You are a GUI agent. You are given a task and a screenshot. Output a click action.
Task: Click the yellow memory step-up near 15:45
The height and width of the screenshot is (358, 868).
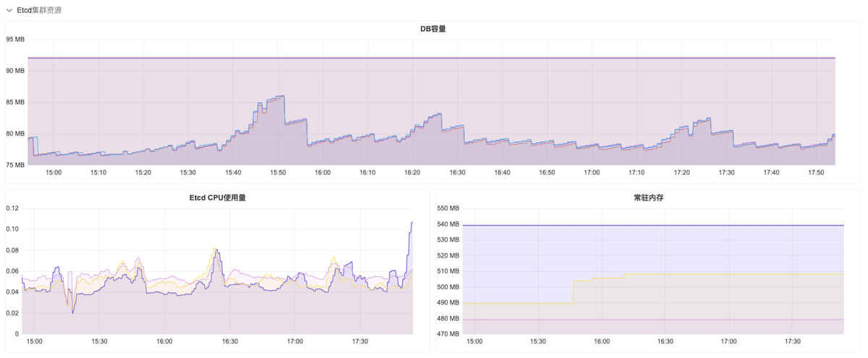[x=573, y=291]
